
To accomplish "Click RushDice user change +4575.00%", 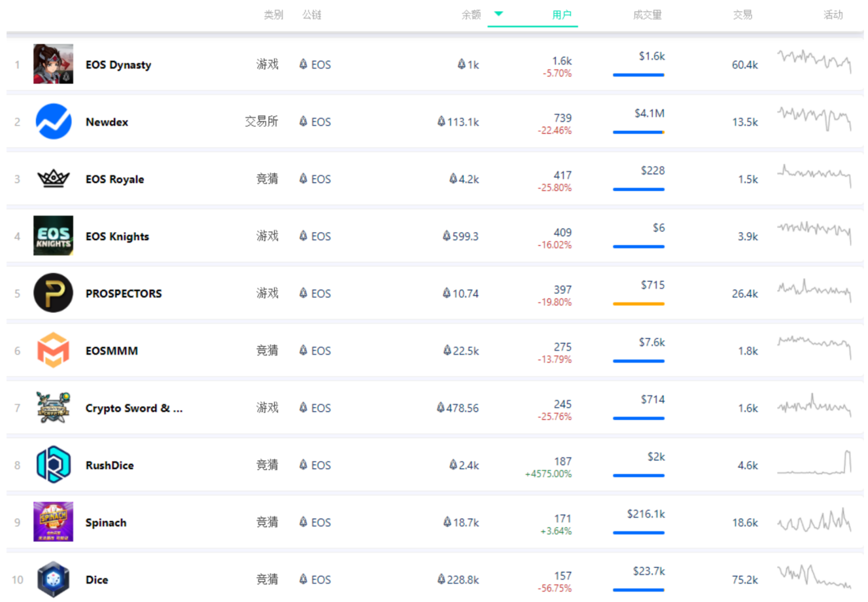I will pyautogui.click(x=548, y=474).
